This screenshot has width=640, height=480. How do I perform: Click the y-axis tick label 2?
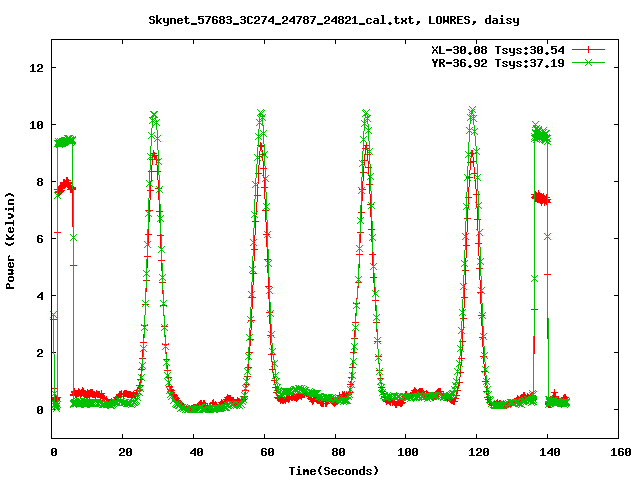(40, 353)
